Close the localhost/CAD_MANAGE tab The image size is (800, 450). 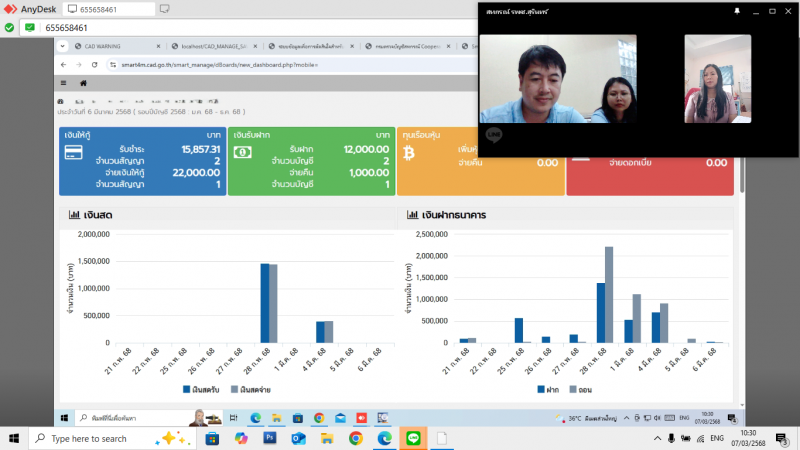click(255, 46)
